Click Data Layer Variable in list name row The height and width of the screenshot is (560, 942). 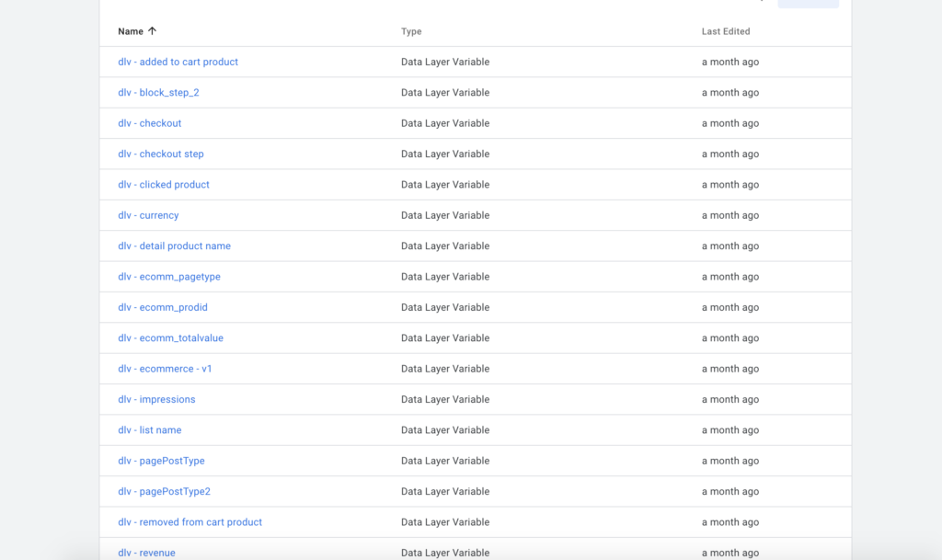tap(445, 429)
